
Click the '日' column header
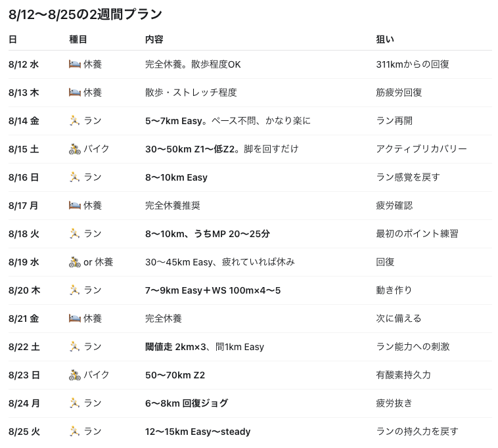point(12,39)
